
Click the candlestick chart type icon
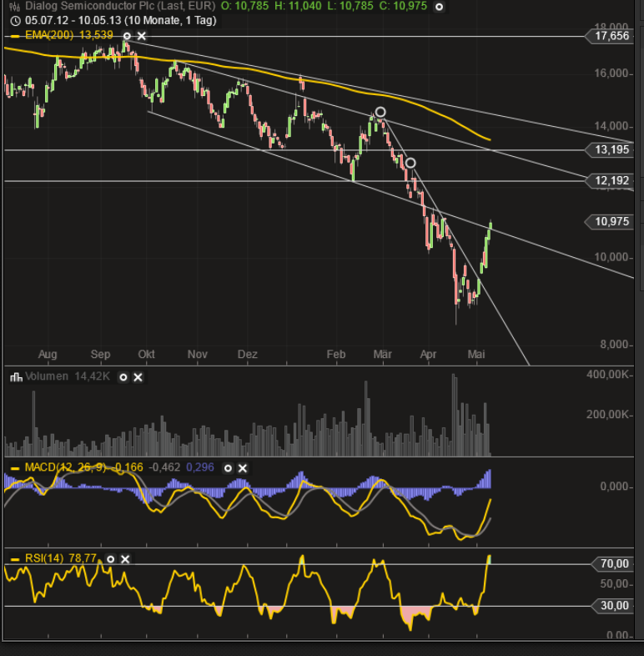point(15,7)
